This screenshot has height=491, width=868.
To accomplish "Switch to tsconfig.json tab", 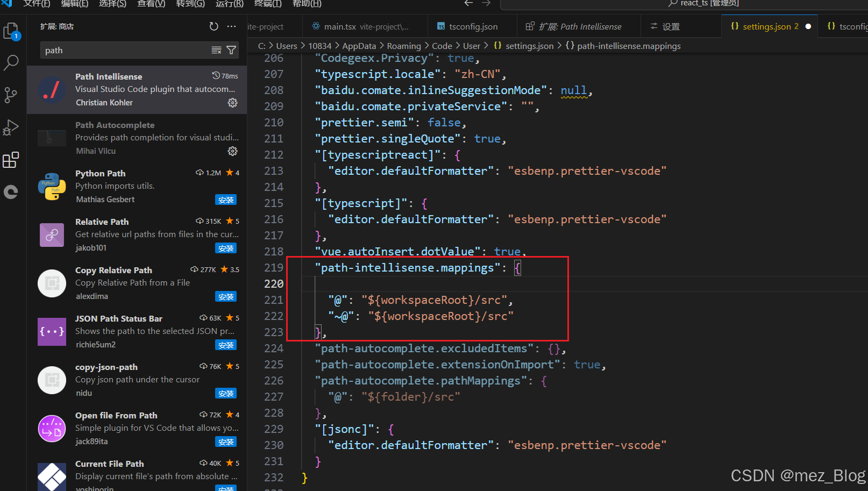I will coord(473,26).
